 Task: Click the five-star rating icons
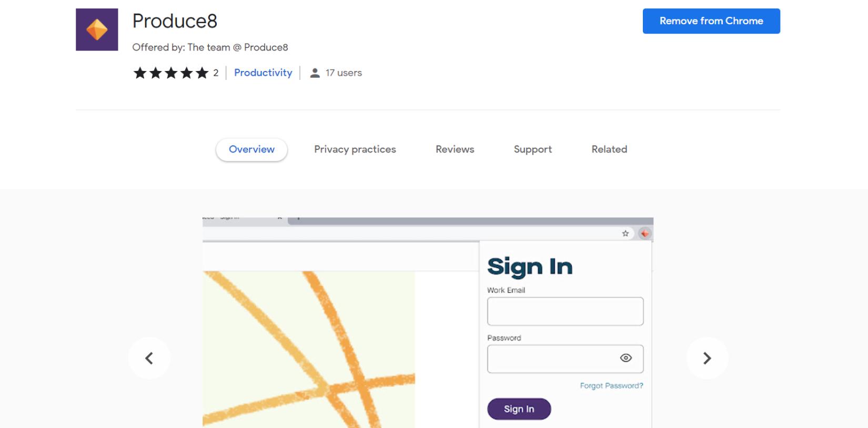pyautogui.click(x=171, y=73)
